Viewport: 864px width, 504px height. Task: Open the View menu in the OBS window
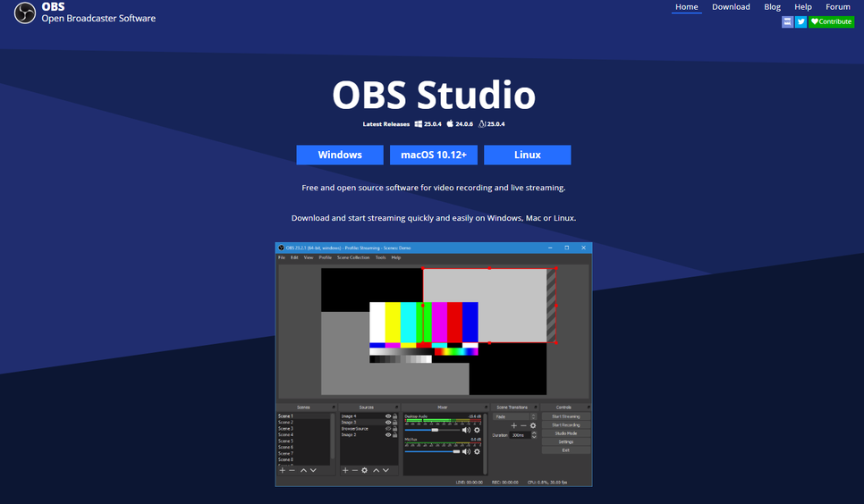click(308, 257)
